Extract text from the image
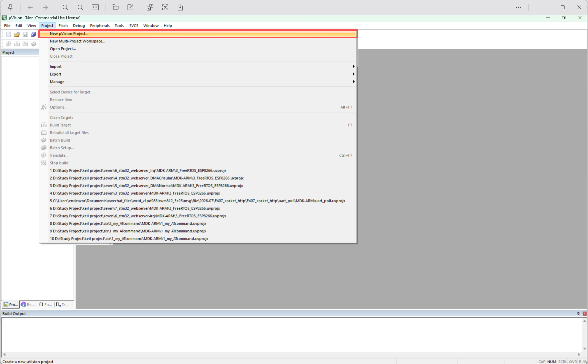This screenshot has height=364, width=588. (165, 7)
